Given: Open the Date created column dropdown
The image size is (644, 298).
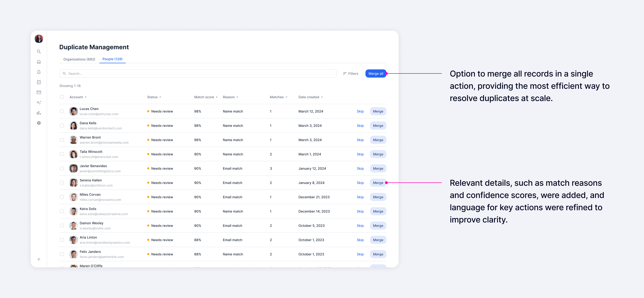Looking at the screenshot, I should [x=322, y=97].
